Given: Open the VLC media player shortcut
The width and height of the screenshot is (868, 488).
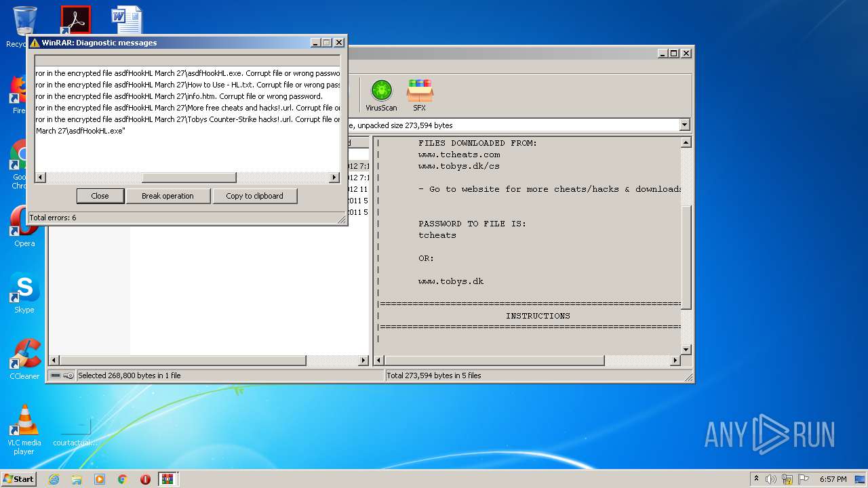Looking at the screenshot, I should (24, 429).
